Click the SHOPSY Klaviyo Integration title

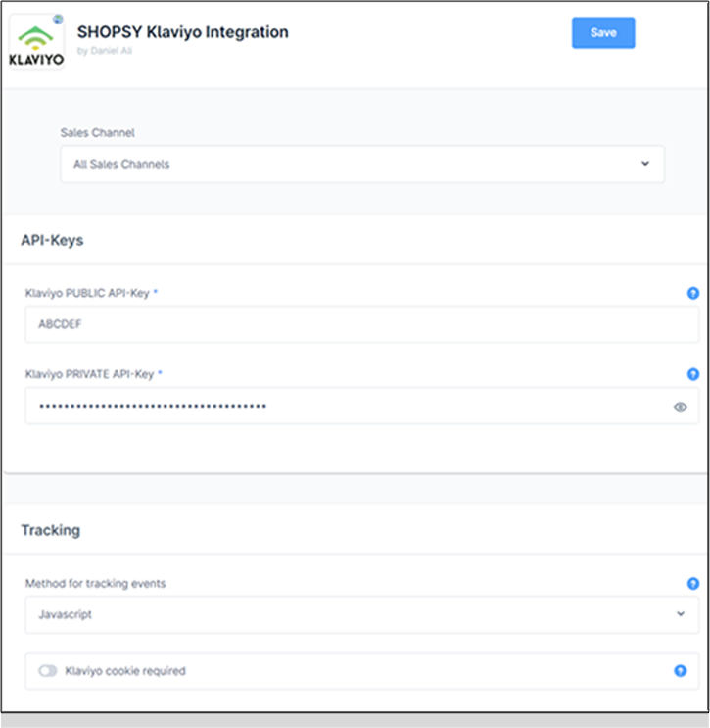183,32
